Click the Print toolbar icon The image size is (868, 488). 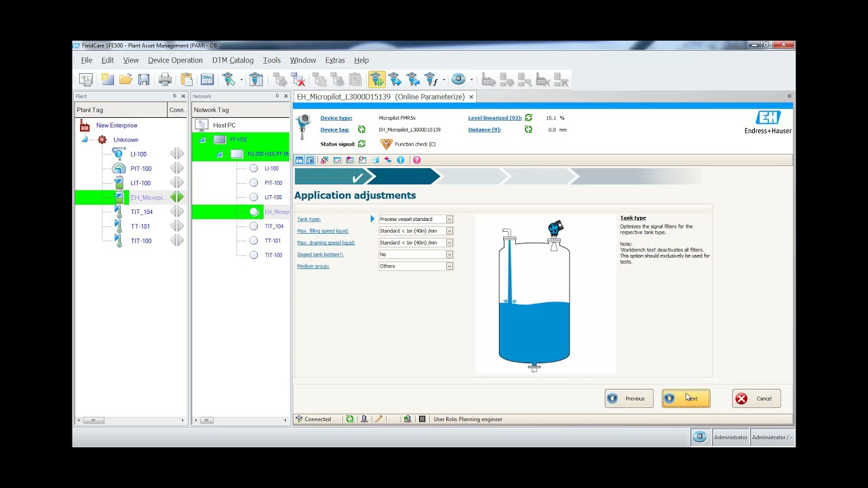coord(165,79)
